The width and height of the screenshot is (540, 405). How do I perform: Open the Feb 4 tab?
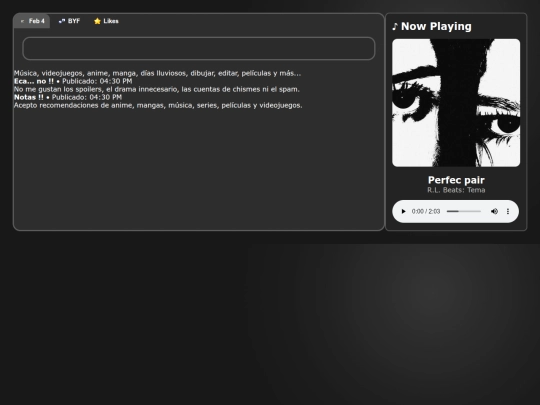(x=32, y=21)
